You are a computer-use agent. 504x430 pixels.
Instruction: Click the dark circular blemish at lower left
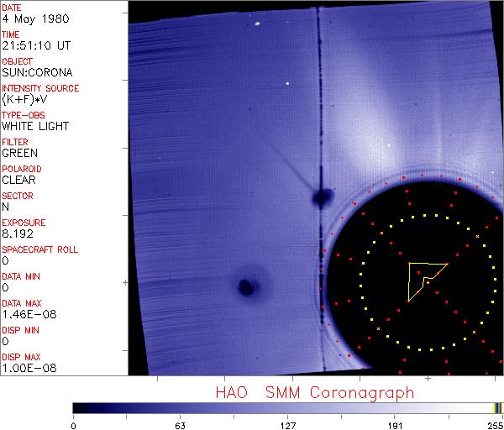246,287
